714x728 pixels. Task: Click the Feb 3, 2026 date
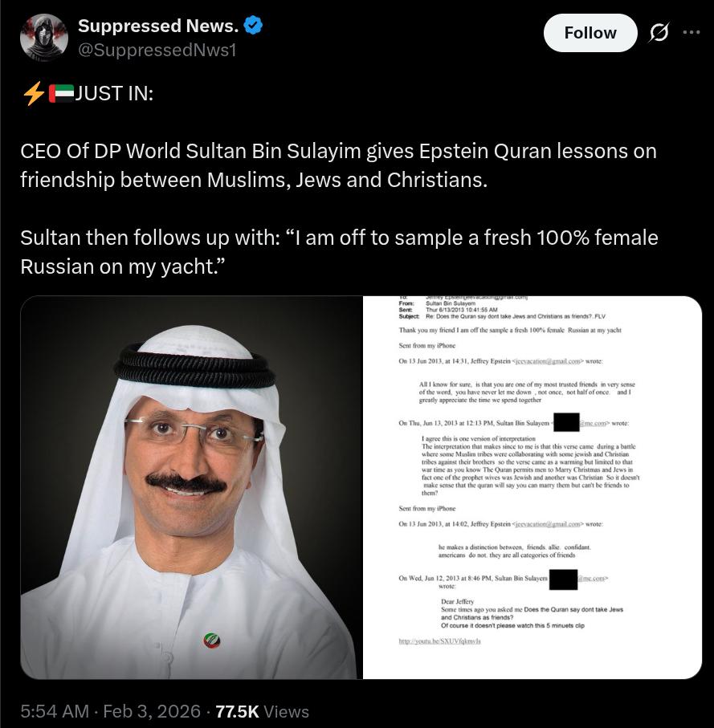[x=152, y=711]
